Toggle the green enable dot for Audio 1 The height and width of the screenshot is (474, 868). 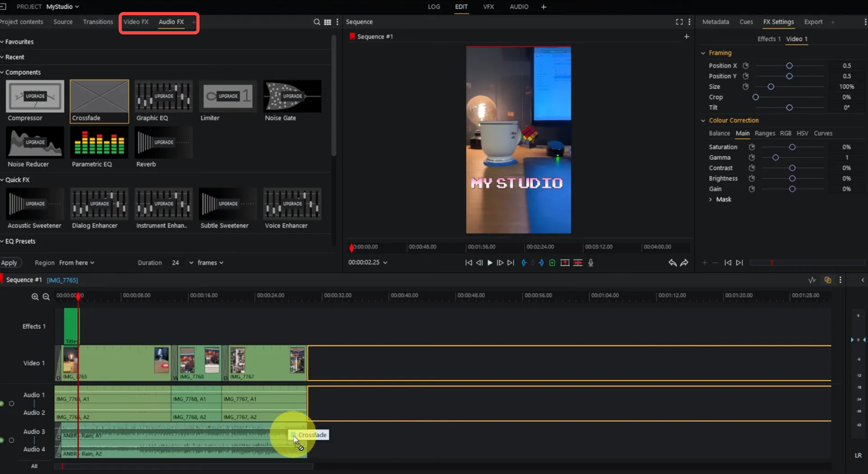click(x=2, y=404)
